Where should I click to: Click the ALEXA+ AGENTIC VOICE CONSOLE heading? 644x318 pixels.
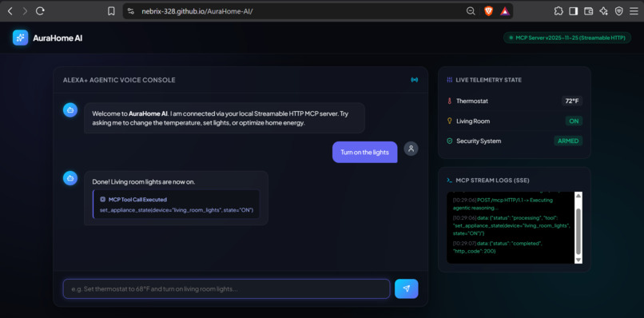119,80
